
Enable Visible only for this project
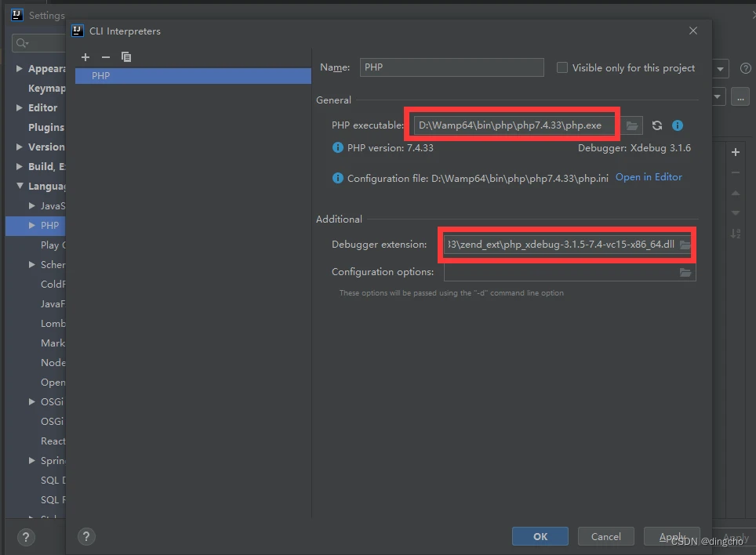coord(562,67)
